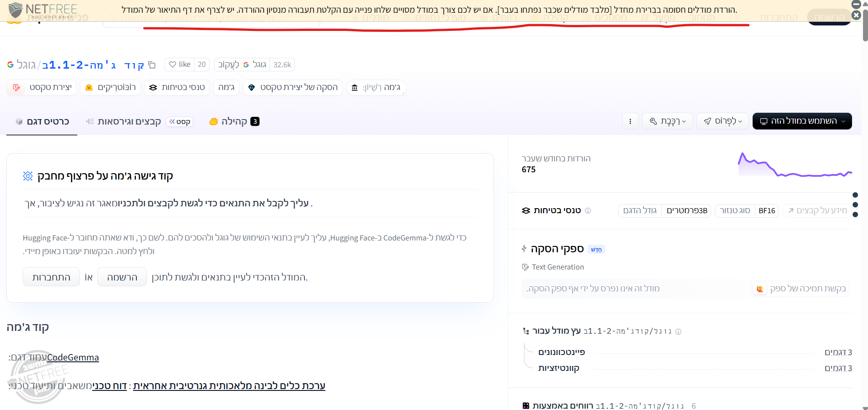Viewport: 868px width, 410px height.
Task: Select the רובוטריקים (Transformers) library tag
Action: (110, 87)
